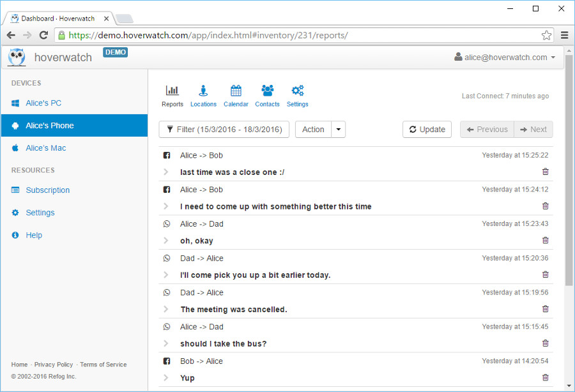
Task: Open the Reports bar chart icon
Action: 172,91
